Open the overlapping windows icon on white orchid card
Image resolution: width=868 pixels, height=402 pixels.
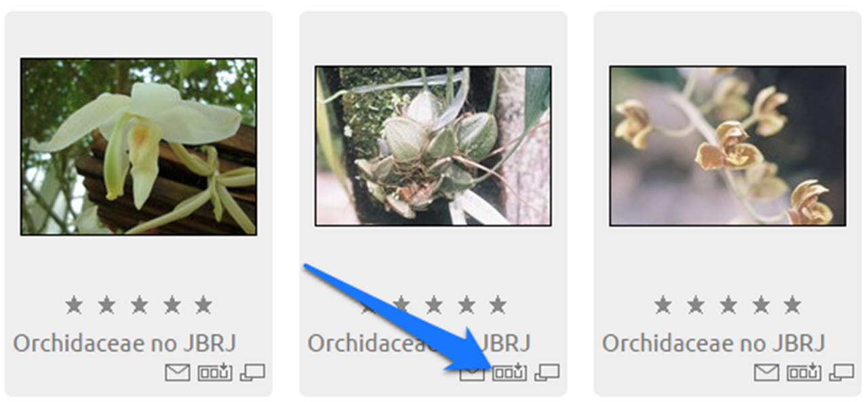(252, 372)
